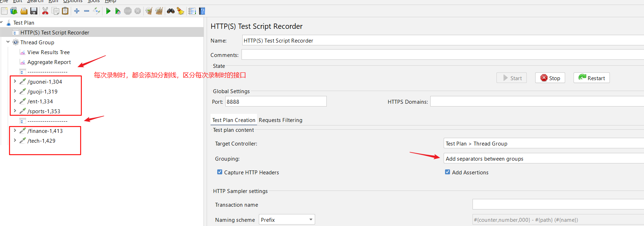Click the binoculars Search icon
The height and width of the screenshot is (226, 644).
coord(171,11)
